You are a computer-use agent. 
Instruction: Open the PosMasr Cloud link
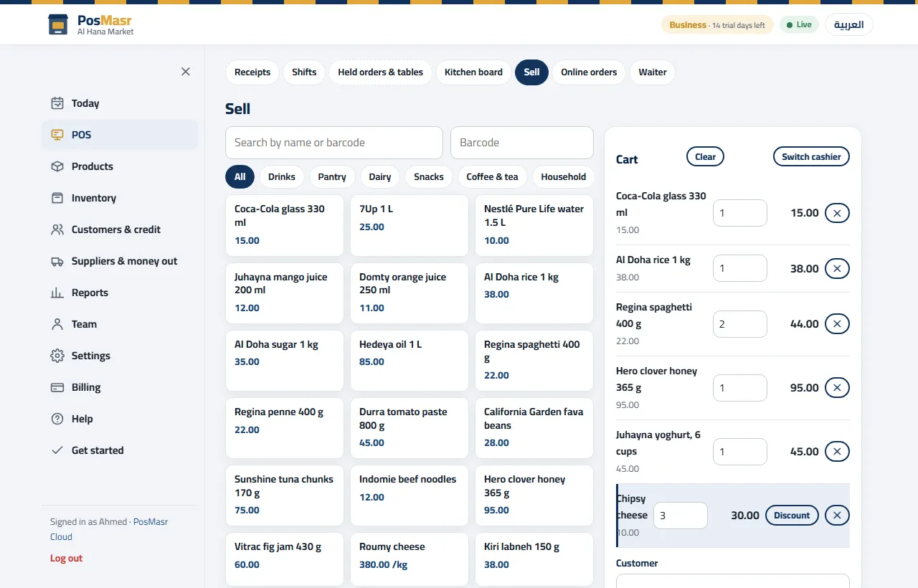click(x=109, y=529)
